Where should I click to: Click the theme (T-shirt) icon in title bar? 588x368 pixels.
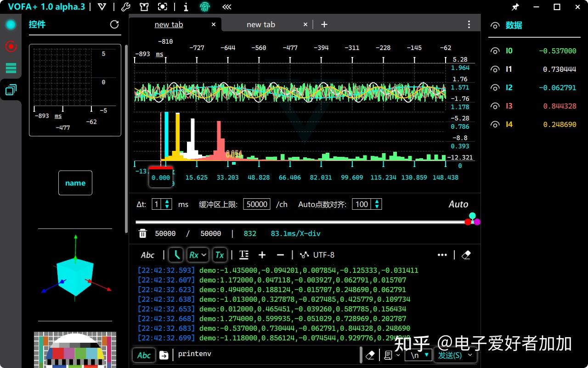(144, 7)
